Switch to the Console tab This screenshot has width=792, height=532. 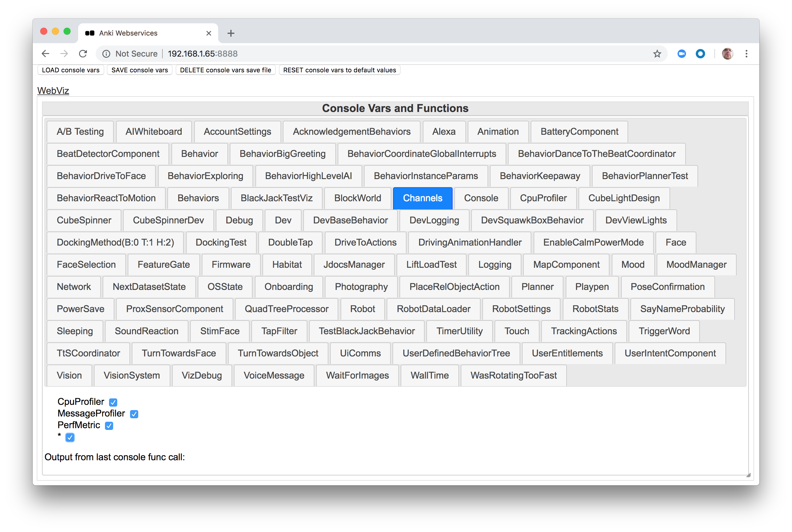pyautogui.click(x=481, y=198)
